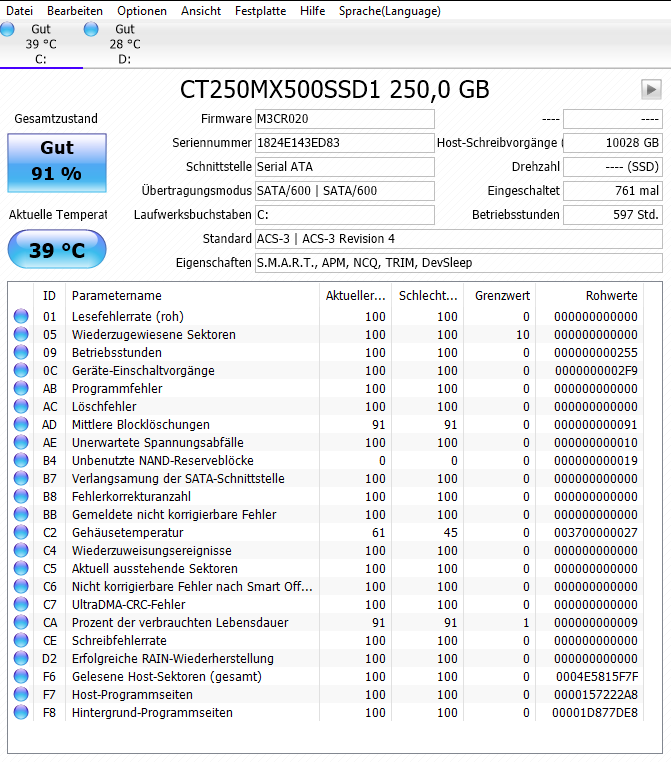Click the status icon for Betriebsstunden row 09

click(x=21, y=352)
